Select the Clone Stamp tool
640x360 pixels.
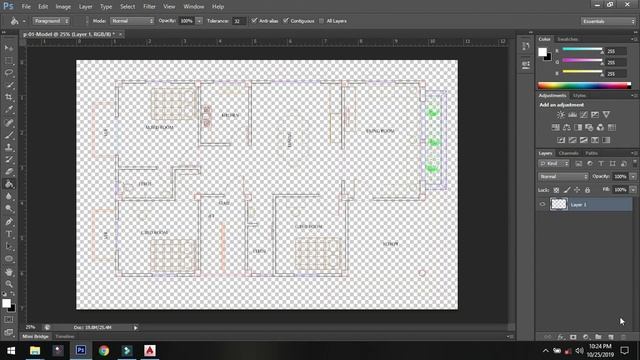coord(9,147)
